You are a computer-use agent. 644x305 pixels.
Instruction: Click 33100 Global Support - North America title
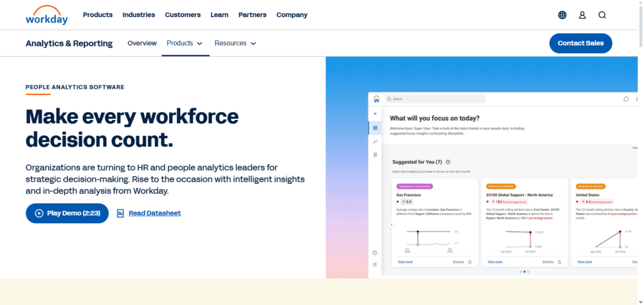click(519, 195)
